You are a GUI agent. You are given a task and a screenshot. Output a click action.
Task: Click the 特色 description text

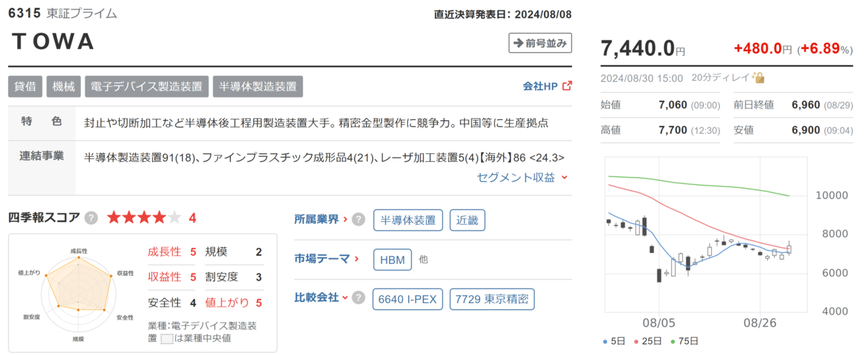pyautogui.click(x=316, y=123)
